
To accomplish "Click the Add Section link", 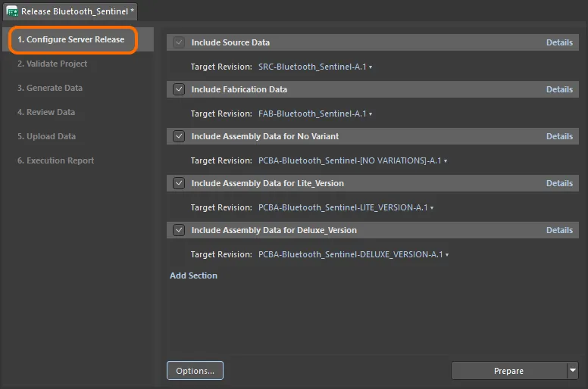I will pyautogui.click(x=193, y=275).
